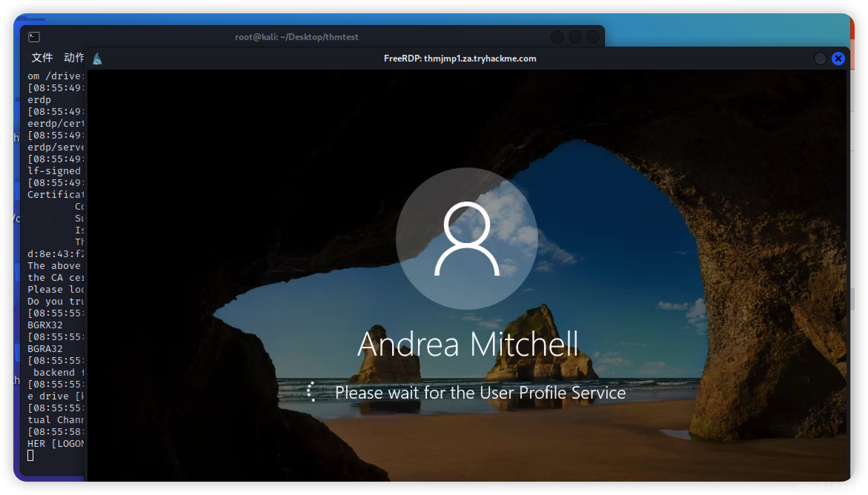
Task: Click the d:8e:43:f terminal line
Action: (x=56, y=254)
